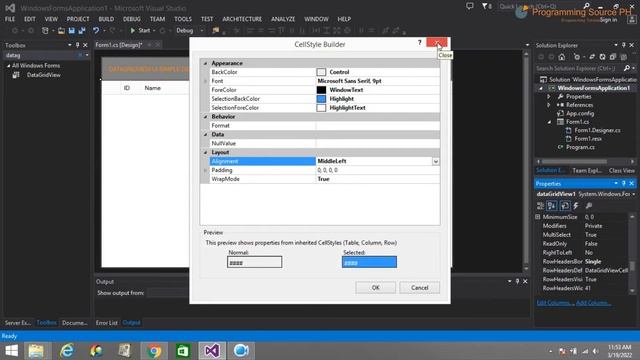
Task: Click the ForeColor WindowText black swatch
Action: coord(321,90)
